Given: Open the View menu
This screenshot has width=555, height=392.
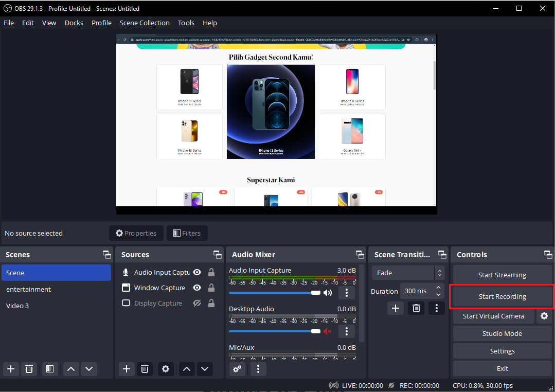Looking at the screenshot, I should point(49,23).
